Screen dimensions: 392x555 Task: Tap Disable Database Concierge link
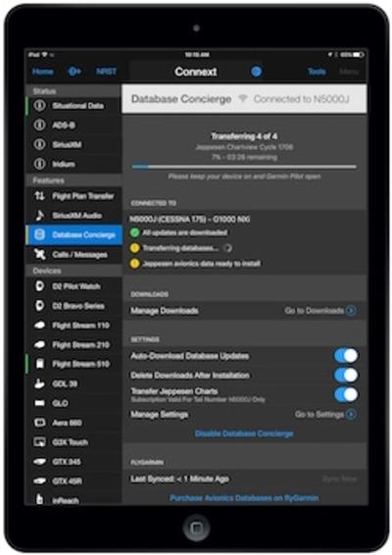click(244, 433)
